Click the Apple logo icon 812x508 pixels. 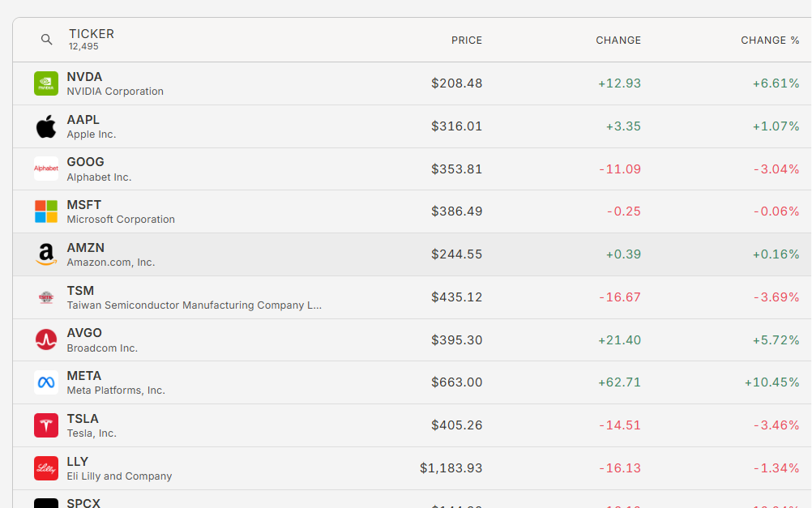(x=46, y=126)
